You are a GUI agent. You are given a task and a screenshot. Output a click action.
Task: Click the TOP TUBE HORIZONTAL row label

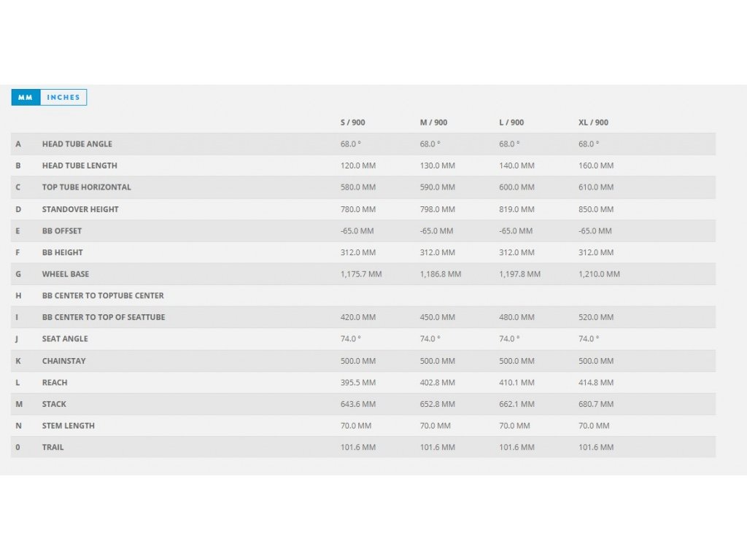pos(86,187)
